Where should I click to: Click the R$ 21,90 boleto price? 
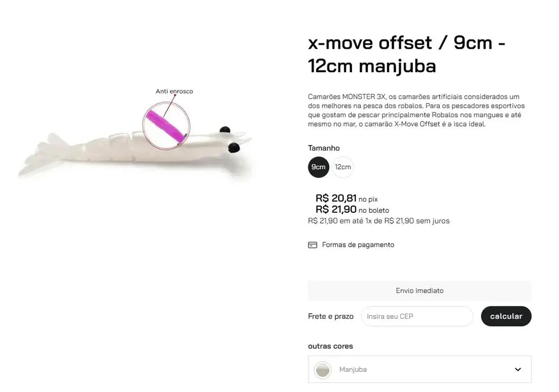[x=336, y=209]
